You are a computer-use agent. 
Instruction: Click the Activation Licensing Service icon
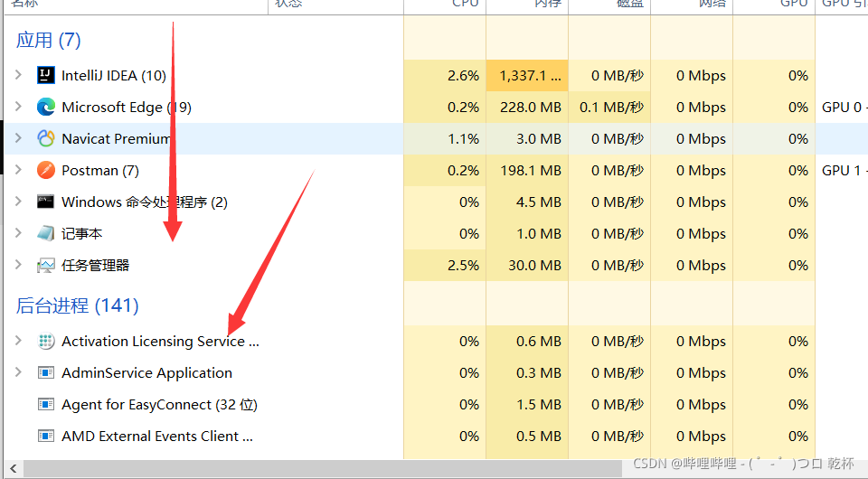point(45,342)
